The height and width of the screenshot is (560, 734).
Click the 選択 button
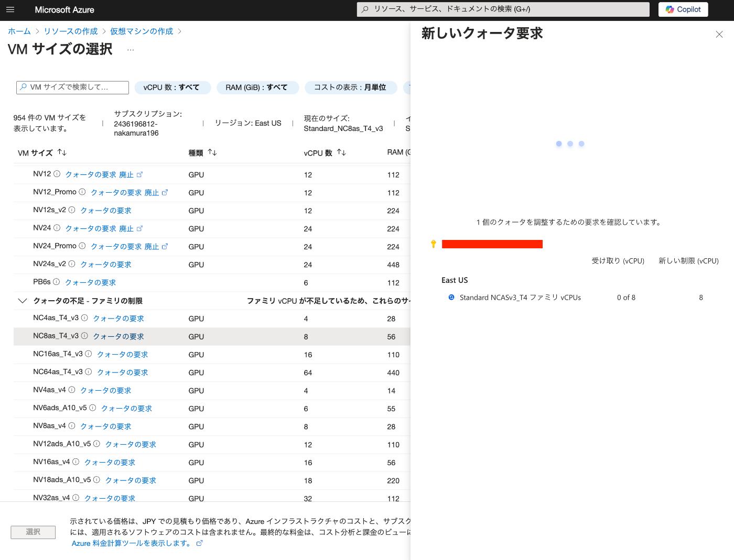(x=33, y=532)
